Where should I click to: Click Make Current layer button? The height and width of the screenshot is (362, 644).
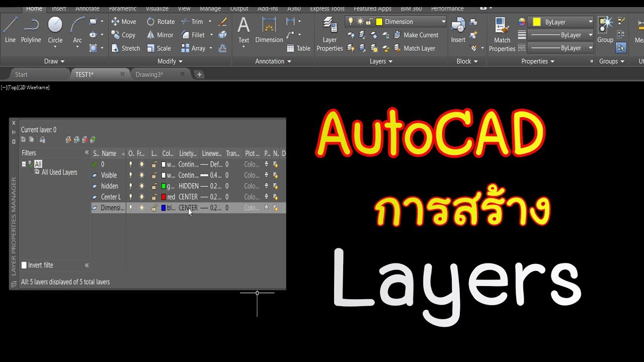click(416, 35)
